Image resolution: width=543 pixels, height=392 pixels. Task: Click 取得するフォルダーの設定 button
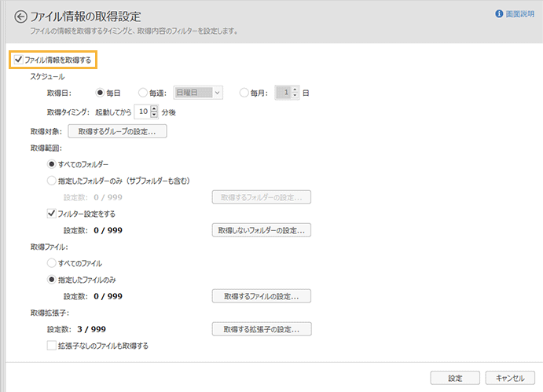(x=262, y=197)
